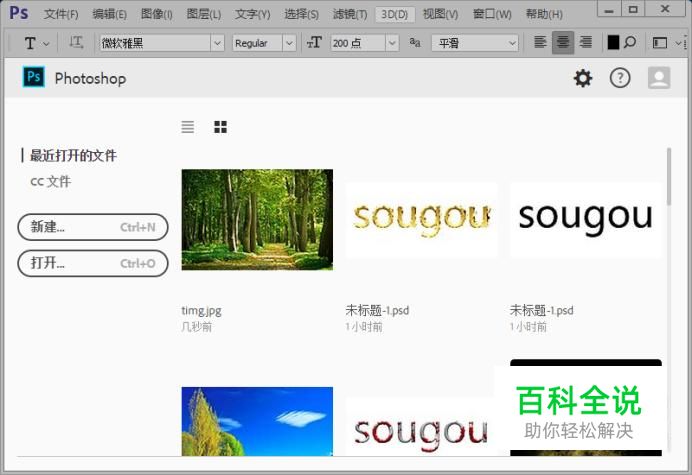Viewport: 692px width, 475px height.
Task: Open the 滤镜(T) menu
Action: coord(350,14)
